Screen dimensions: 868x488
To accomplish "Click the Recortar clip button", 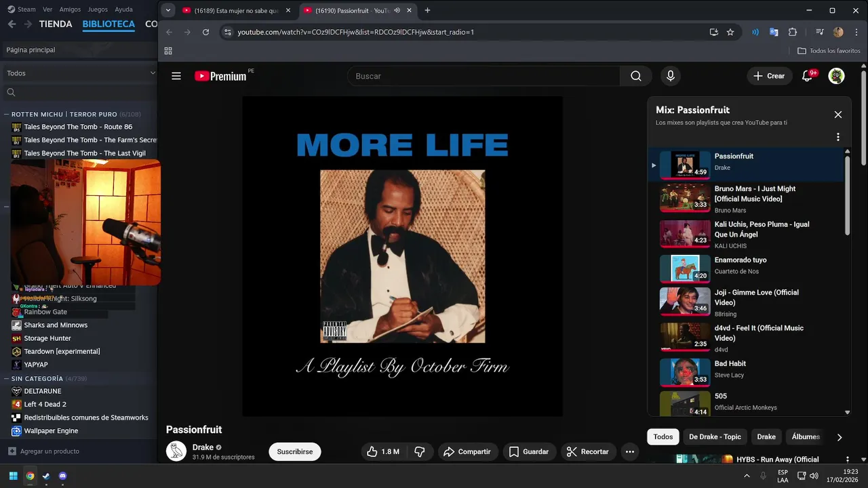I will click(588, 451).
